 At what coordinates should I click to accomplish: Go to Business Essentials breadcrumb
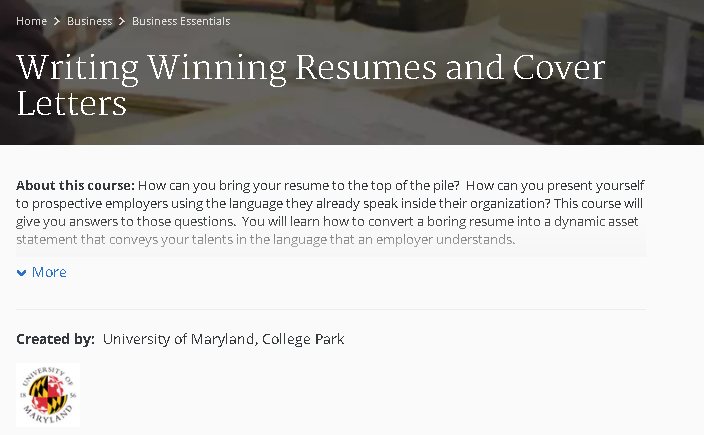pos(181,21)
